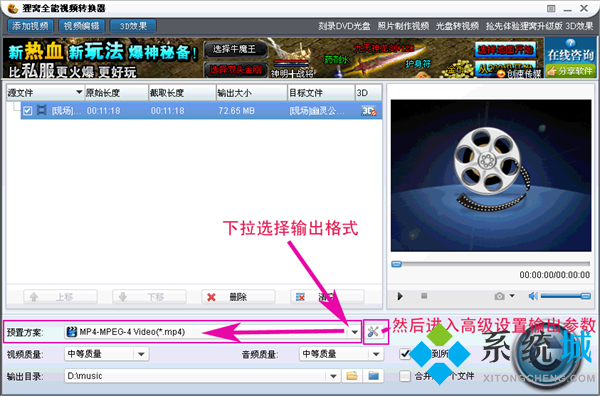Mute the preview speaker icon
Screen dimensions: 600x396
pos(533,296)
